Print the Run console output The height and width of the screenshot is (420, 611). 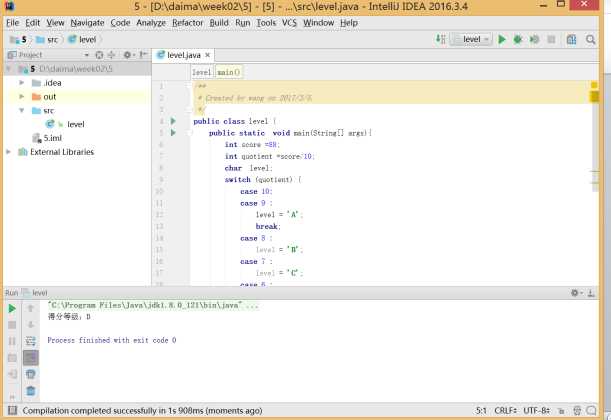(30, 374)
